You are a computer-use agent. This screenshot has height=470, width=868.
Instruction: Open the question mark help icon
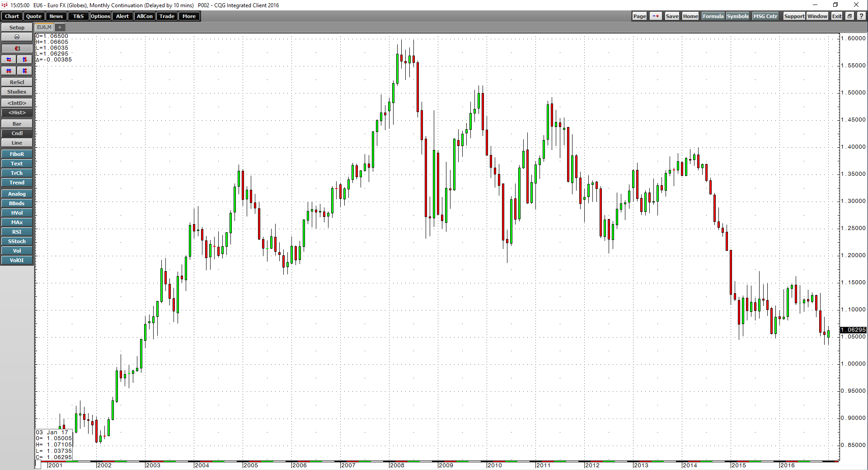pyautogui.click(x=861, y=16)
